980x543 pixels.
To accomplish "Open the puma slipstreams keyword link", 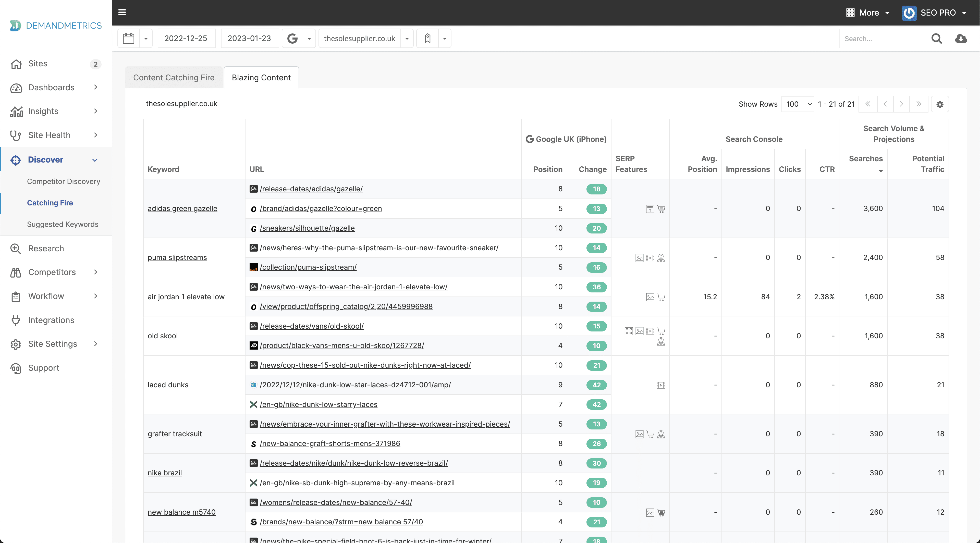I will pos(177,257).
